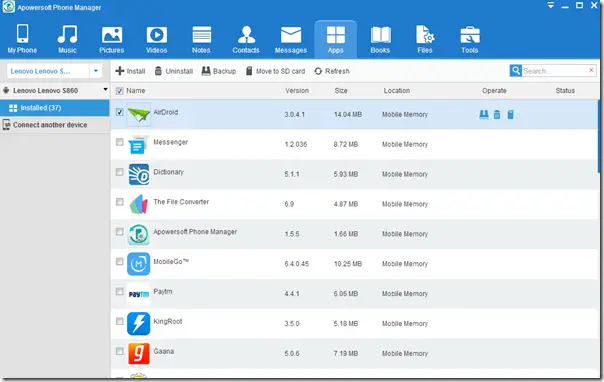Switch to the Contacts tab
This screenshot has height=382, width=604.
(246, 39)
